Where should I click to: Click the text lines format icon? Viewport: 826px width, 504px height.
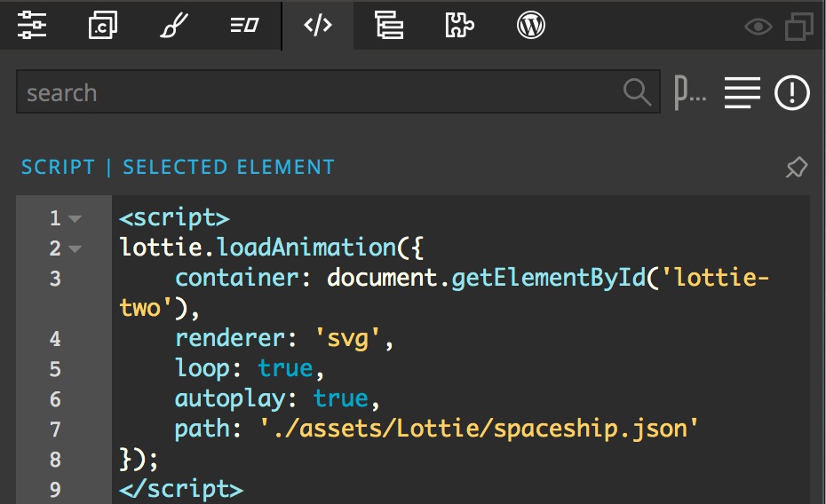[x=742, y=92]
